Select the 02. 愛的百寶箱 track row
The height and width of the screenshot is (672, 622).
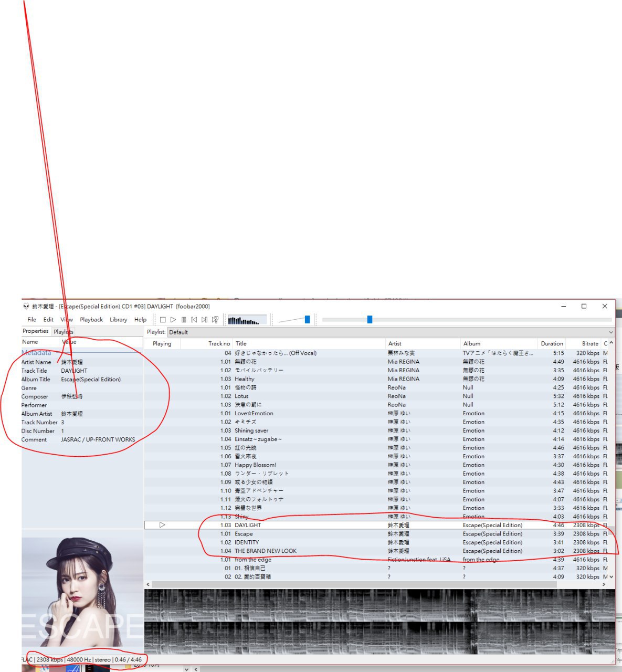click(x=376, y=577)
